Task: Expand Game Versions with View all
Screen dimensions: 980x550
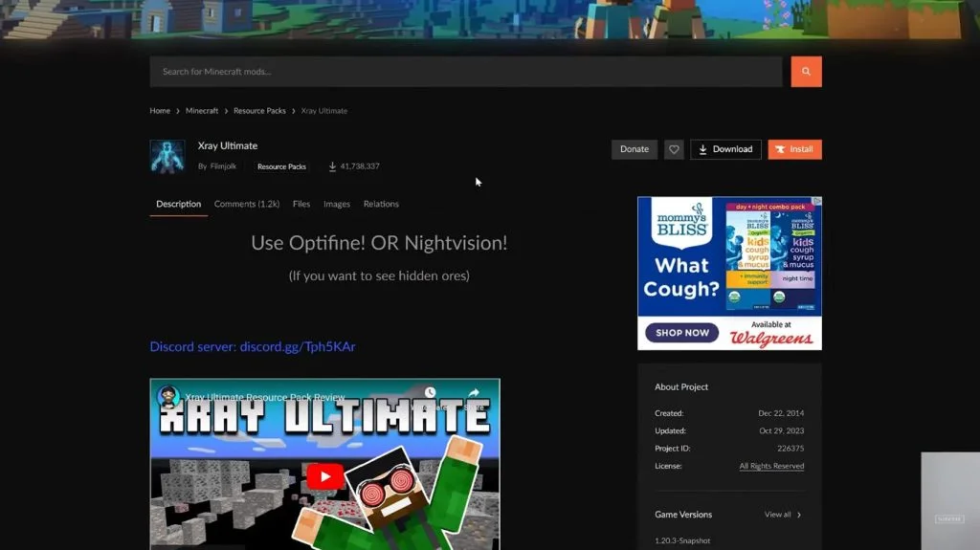Action: [783, 515]
